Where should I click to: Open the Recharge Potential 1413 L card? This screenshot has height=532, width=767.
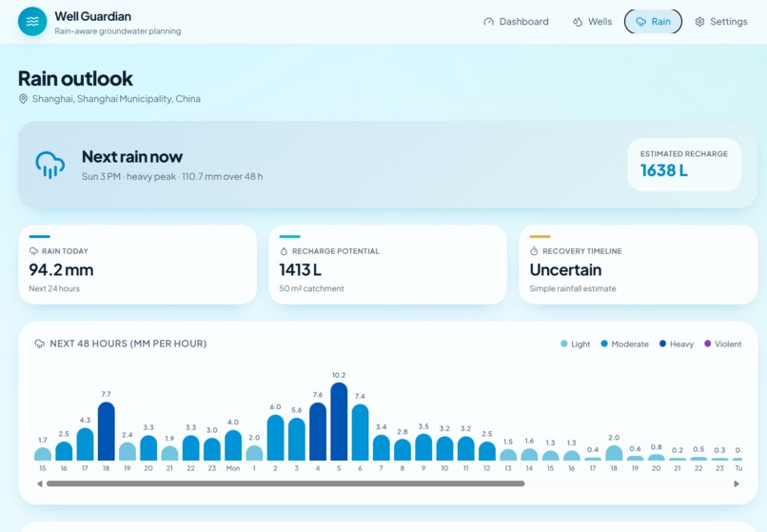(x=388, y=265)
